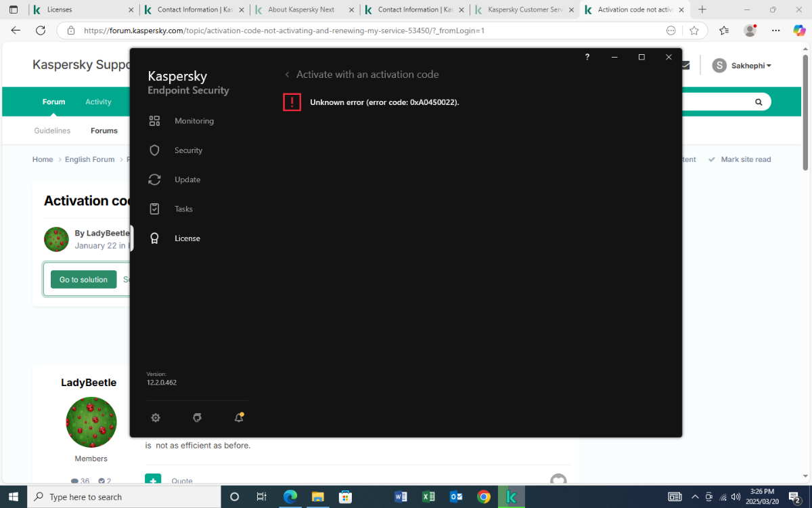Open Outlook from the taskbar
This screenshot has width=812, height=508.
click(x=456, y=496)
